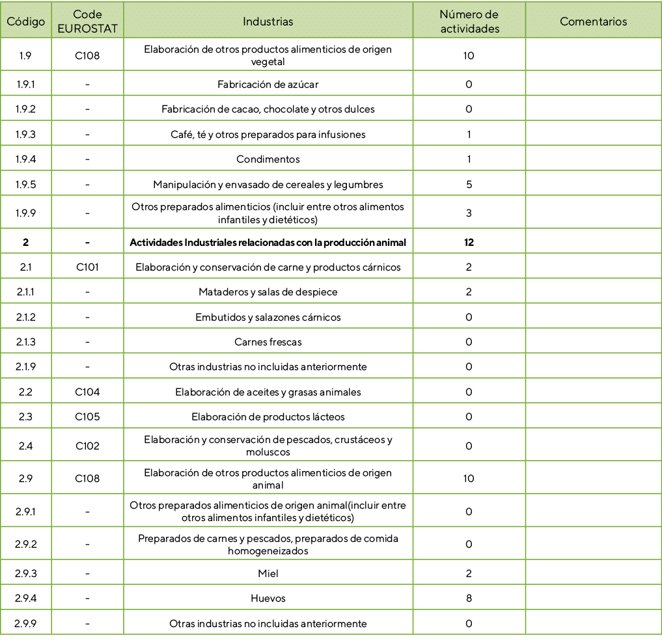Select the Industrias column header
Image resolution: width=662 pixels, height=644 pixels.
[268, 21]
